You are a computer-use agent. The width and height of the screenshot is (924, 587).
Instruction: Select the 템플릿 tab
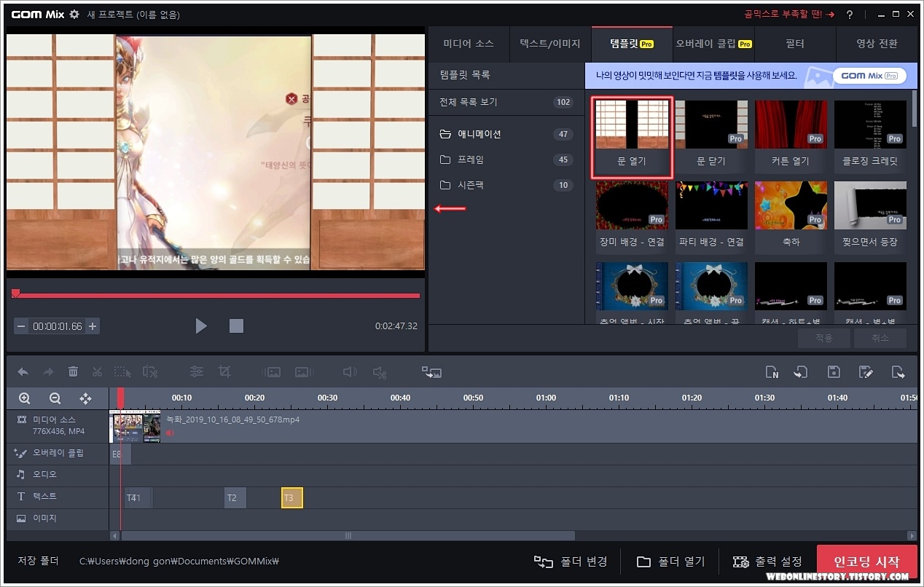[x=632, y=44]
